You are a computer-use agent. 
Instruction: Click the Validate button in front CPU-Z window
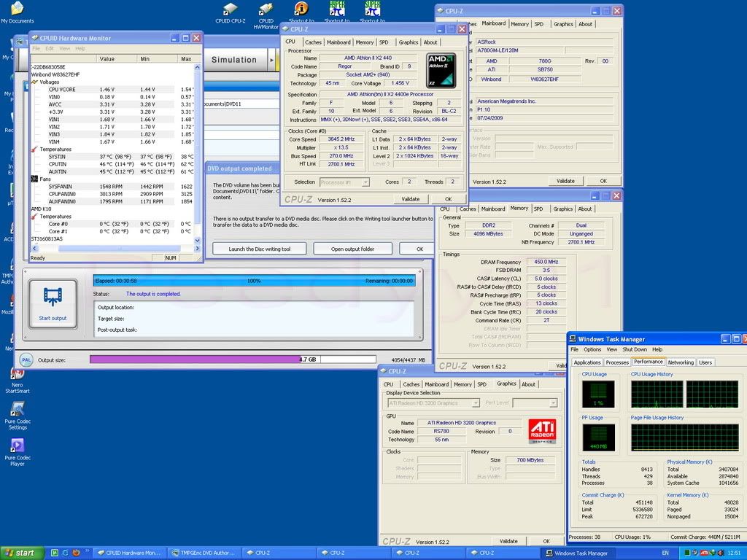[x=410, y=199]
